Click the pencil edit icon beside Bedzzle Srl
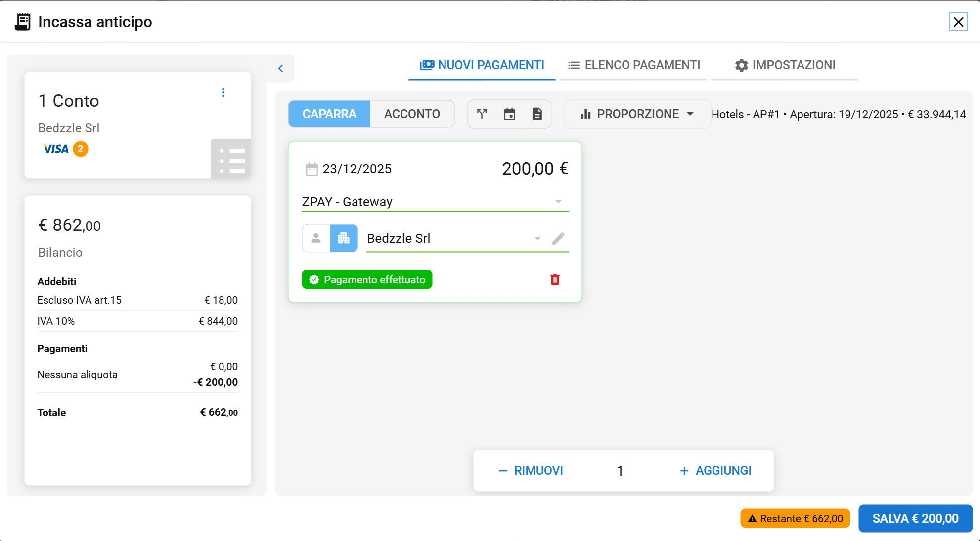980x541 pixels. pos(558,239)
